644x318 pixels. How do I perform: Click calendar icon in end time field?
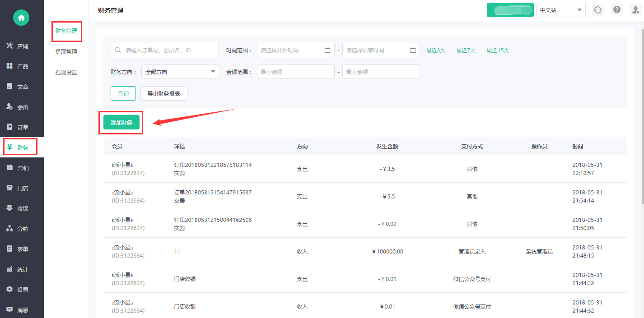[x=413, y=51]
